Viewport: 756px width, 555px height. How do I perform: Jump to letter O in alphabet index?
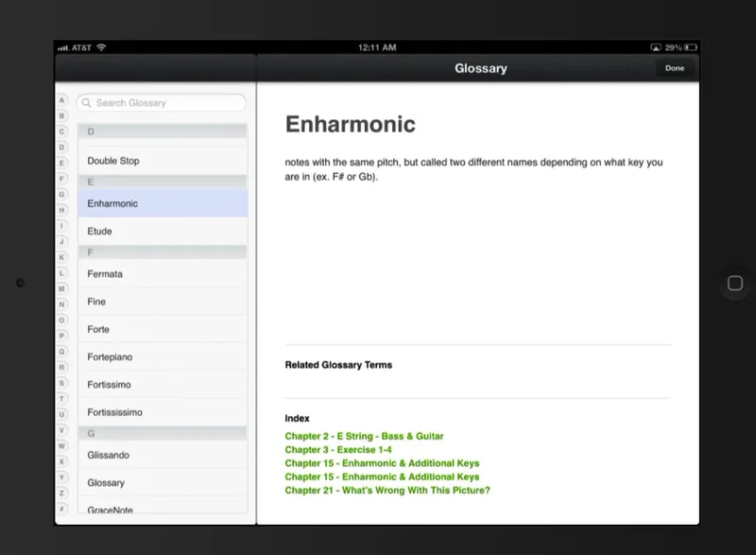point(61,321)
